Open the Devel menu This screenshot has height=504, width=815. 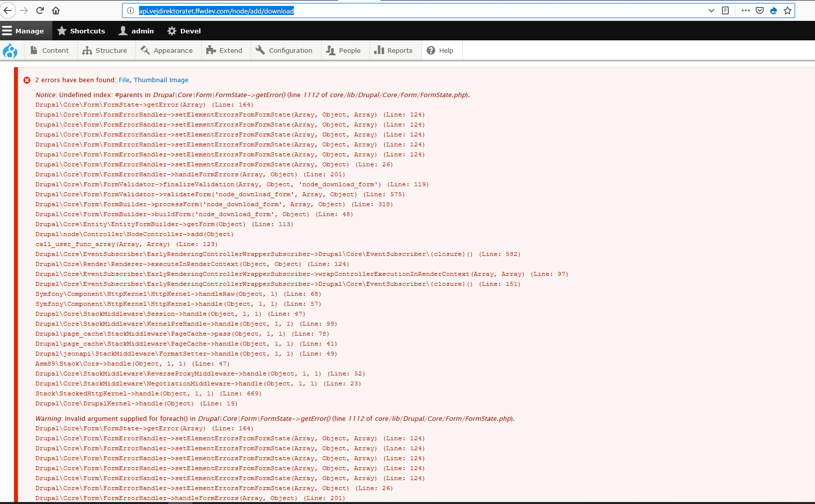[184, 30]
